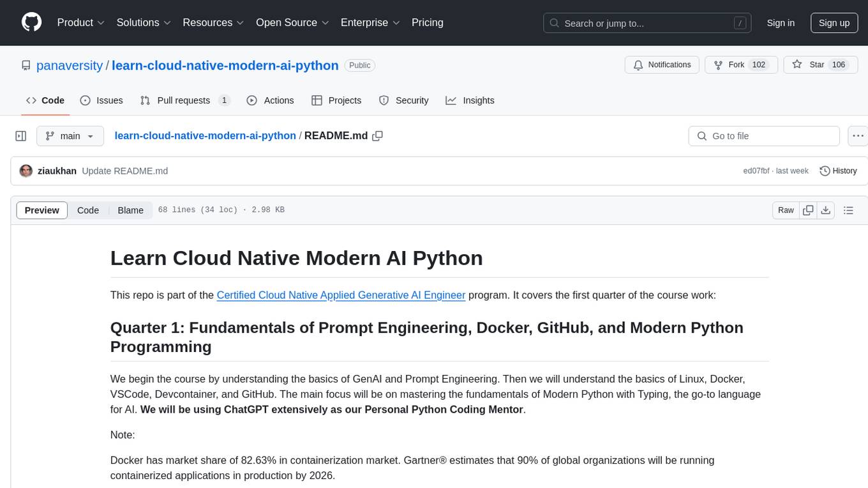Open the learn-cloud-native-modern-ai-python repo title link
Viewport: 868px width, 488px height.
pyautogui.click(x=225, y=65)
